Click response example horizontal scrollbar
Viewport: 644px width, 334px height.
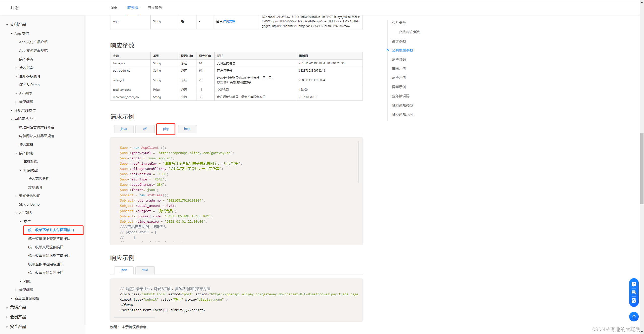pos(134,317)
